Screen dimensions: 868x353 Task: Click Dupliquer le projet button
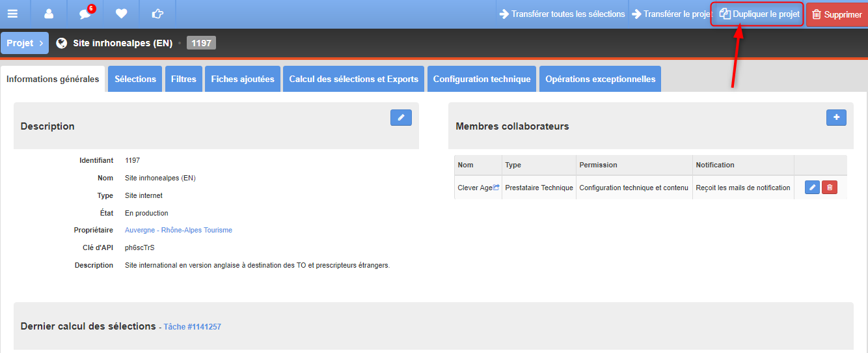[x=759, y=14]
